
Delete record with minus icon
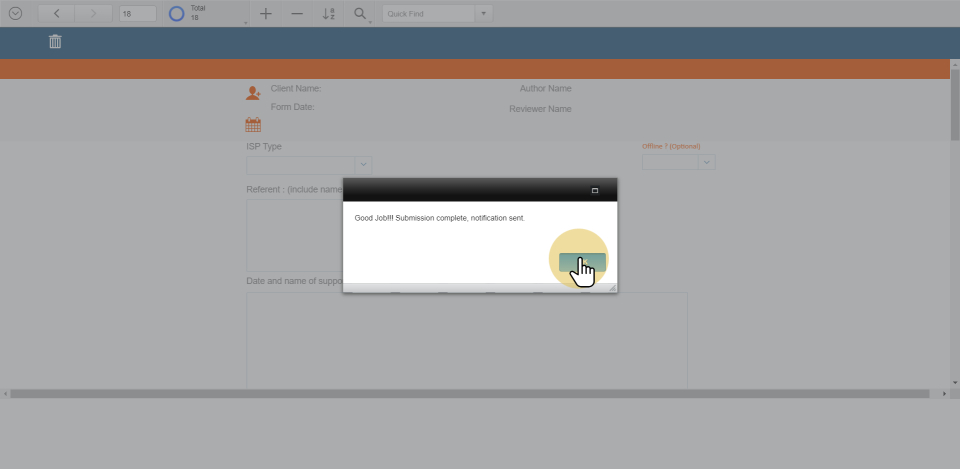(297, 13)
